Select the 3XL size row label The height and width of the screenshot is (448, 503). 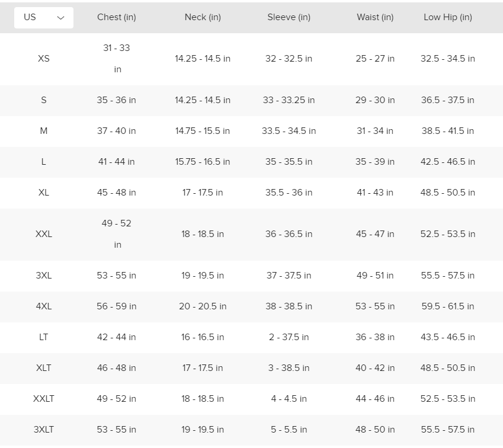(x=44, y=276)
